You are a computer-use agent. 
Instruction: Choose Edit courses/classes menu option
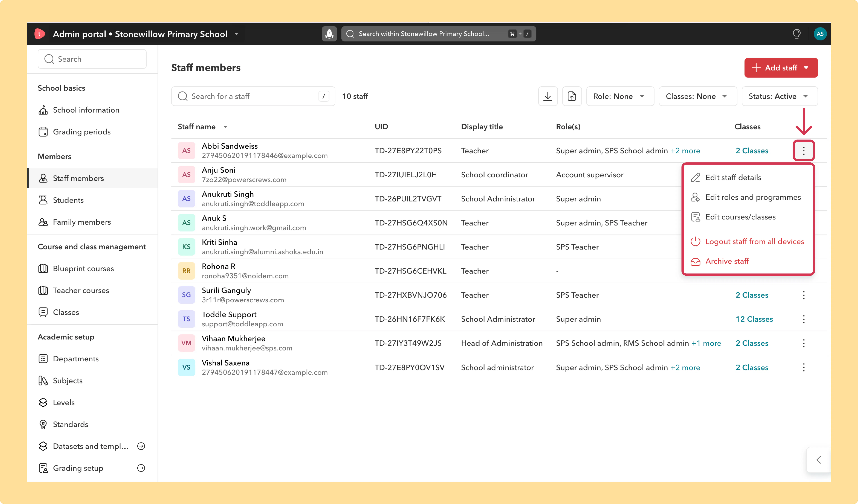pos(748,217)
